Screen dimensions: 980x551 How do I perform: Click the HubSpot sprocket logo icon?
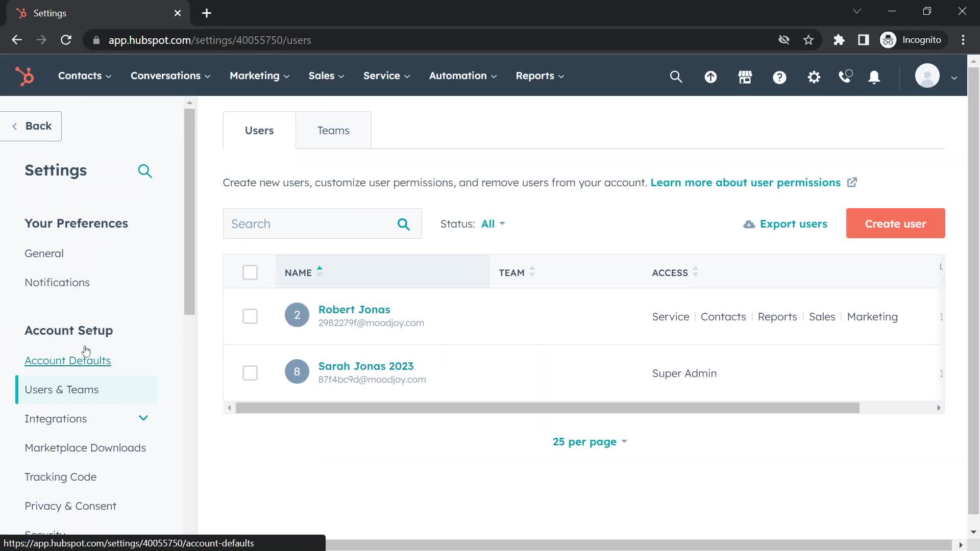coord(25,76)
